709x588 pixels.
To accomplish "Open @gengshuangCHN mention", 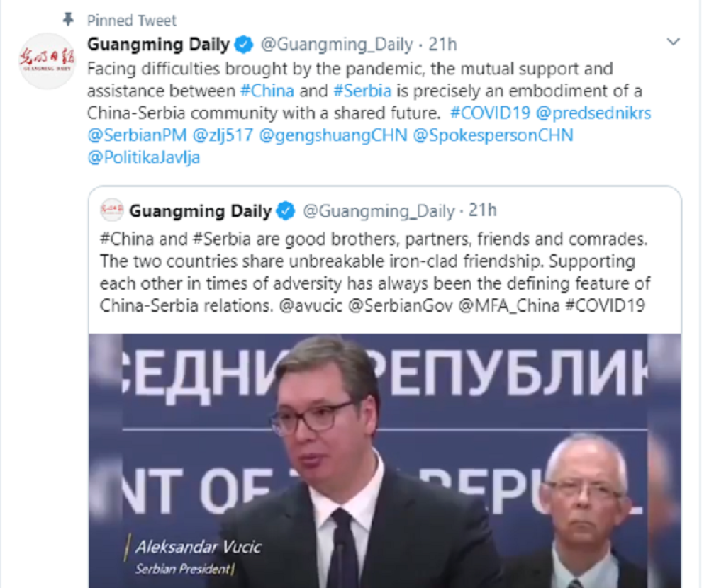I will click(333, 135).
